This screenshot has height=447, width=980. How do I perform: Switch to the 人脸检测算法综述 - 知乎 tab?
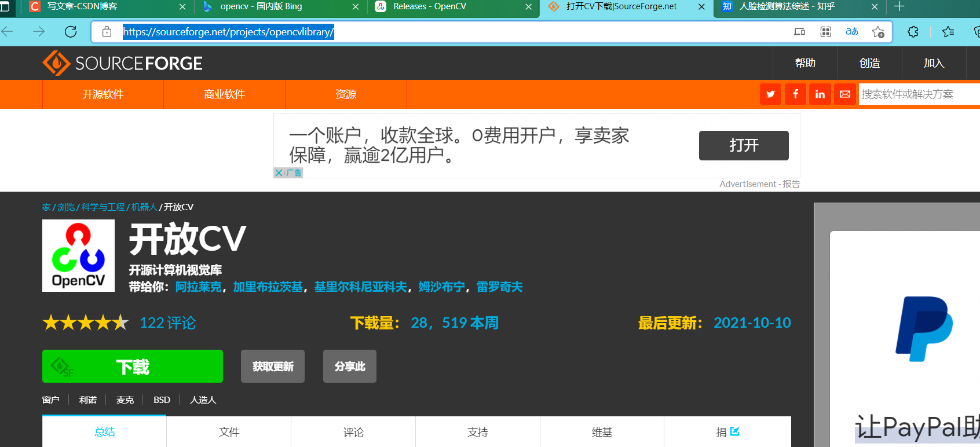click(x=787, y=6)
